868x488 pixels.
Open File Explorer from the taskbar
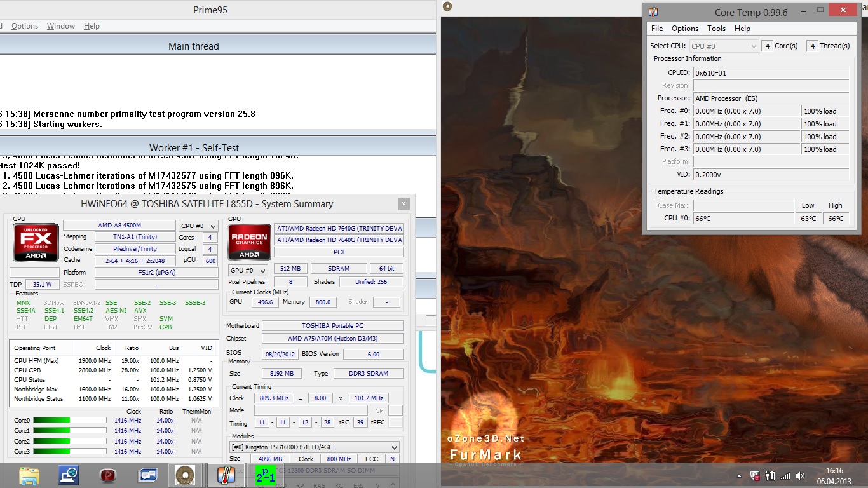[29, 475]
